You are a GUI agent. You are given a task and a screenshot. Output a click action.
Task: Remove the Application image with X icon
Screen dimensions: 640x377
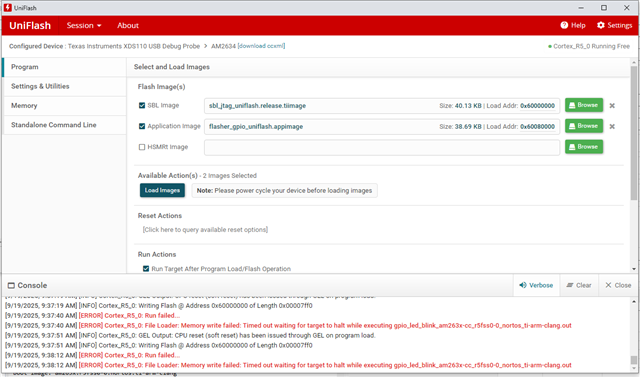click(x=612, y=126)
